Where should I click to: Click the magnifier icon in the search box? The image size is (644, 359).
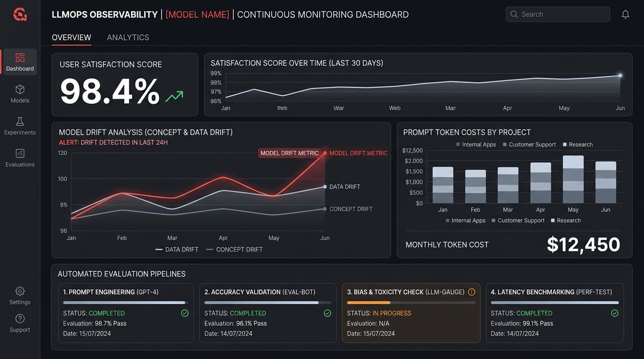pos(514,14)
